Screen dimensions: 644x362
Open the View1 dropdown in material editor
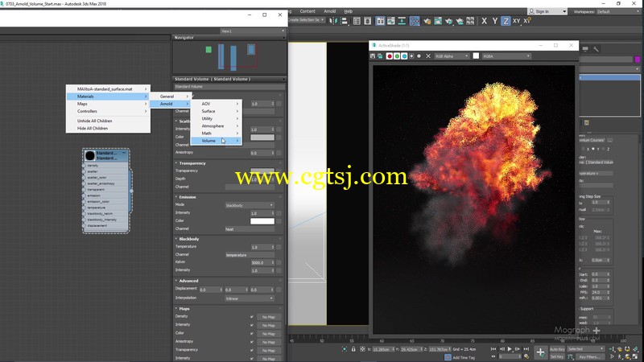(252, 31)
